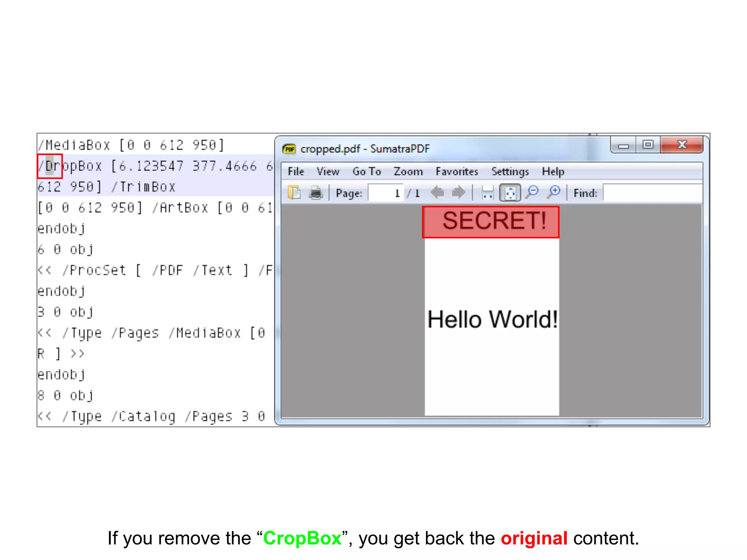
Task: Click the '3 0 obj' line
Action: coord(66,312)
